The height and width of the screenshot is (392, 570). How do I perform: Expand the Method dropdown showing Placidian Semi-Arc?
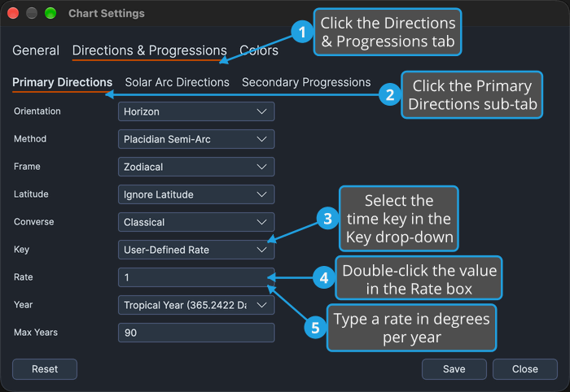[196, 139]
